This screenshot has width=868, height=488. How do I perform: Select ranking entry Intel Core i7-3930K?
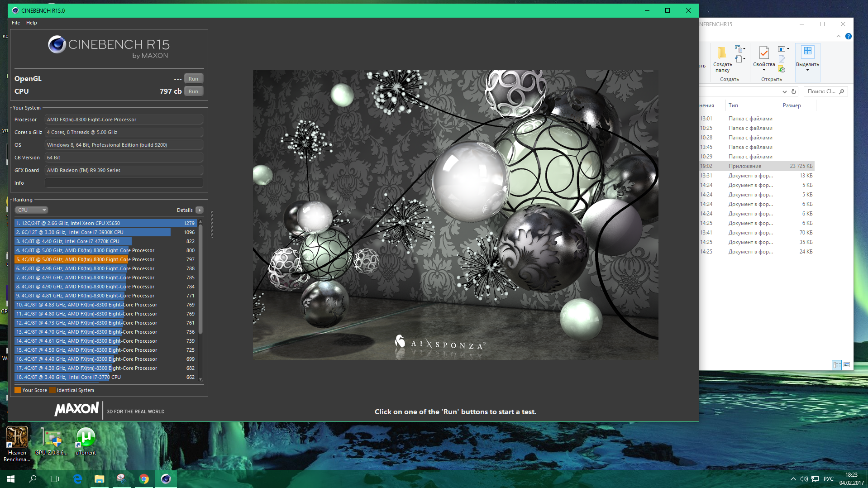(x=105, y=232)
